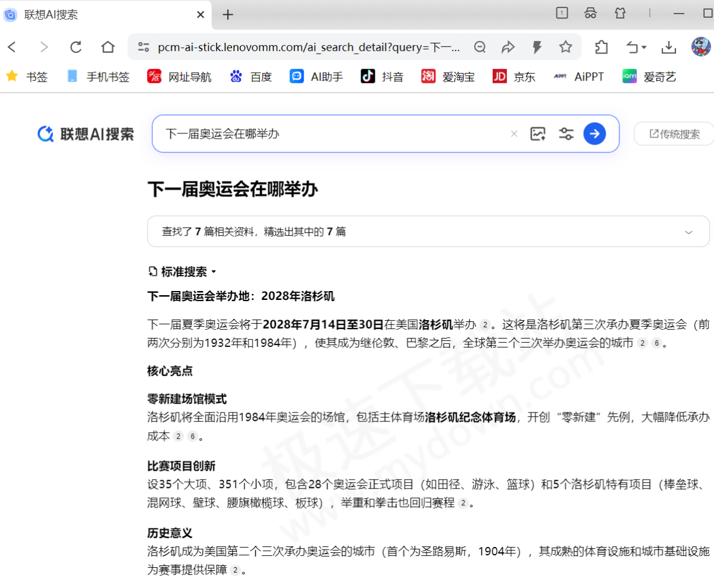The image size is (714, 588).
Task: Click the 联想AI搜索 logo
Action: click(x=85, y=133)
